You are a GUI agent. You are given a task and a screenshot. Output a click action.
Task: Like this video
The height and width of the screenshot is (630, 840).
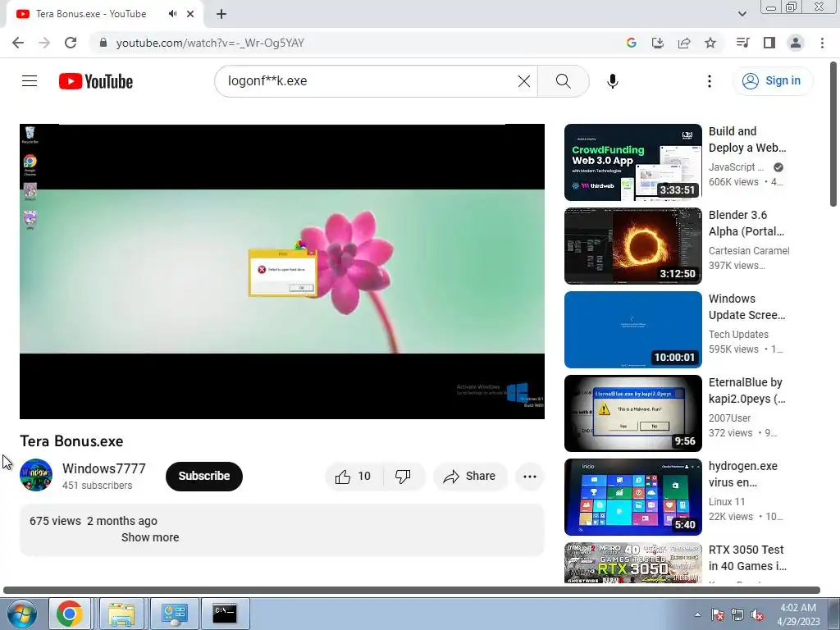tap(354, 477)
